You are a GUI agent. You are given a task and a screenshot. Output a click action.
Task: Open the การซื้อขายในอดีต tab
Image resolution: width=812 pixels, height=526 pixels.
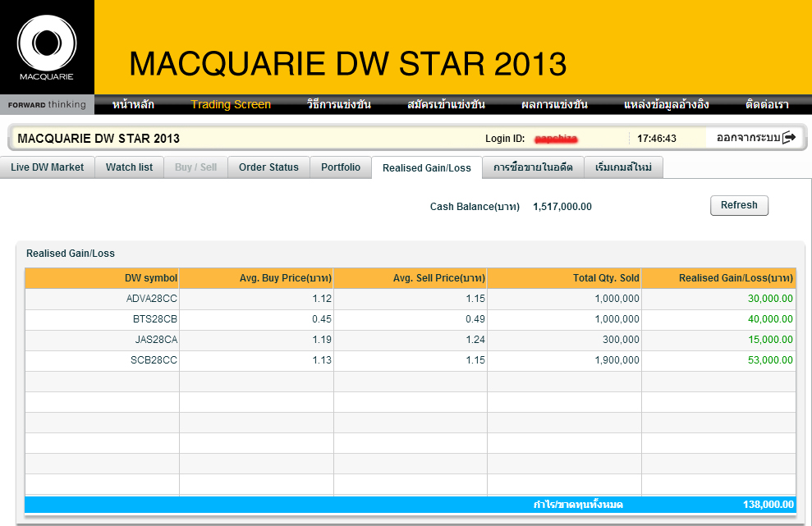[x=533, y=167]
